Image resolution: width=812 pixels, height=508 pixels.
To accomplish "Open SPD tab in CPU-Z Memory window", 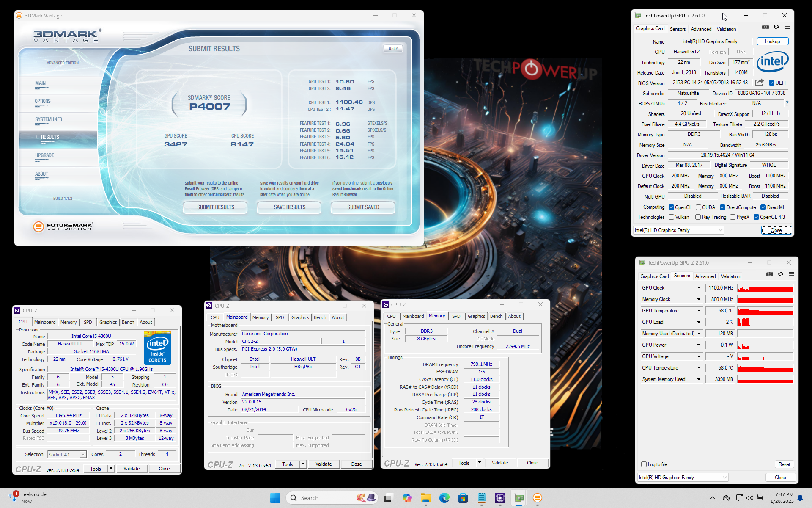I will pyautogui.click(x=456, y=316).
